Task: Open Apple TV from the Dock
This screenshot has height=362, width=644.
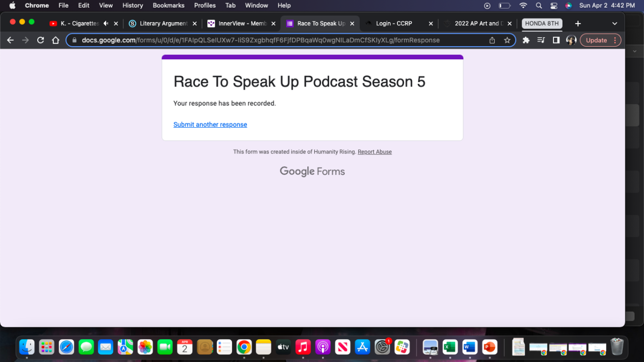Action: 283,347
